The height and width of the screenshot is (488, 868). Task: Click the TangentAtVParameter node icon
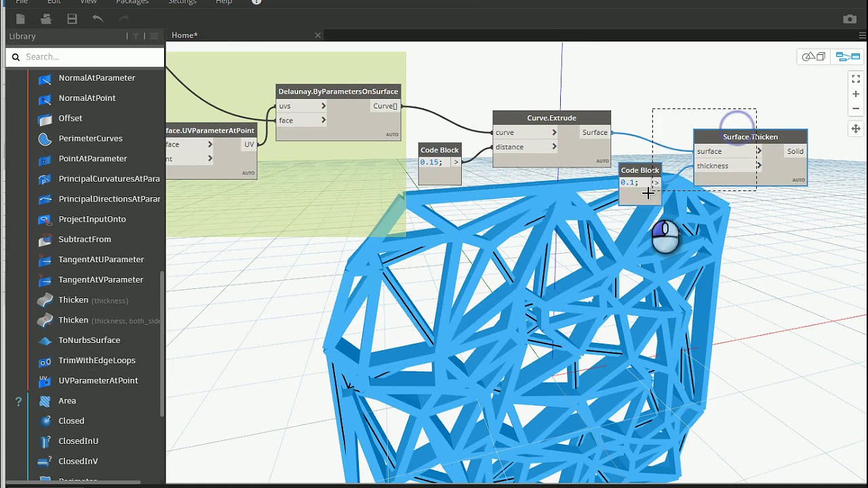click(45, 280)
